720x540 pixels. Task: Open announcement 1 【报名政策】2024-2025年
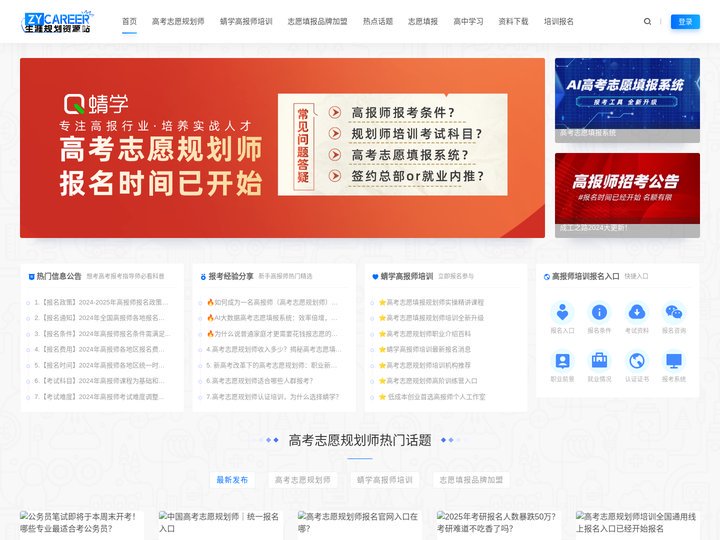point(101,303)
